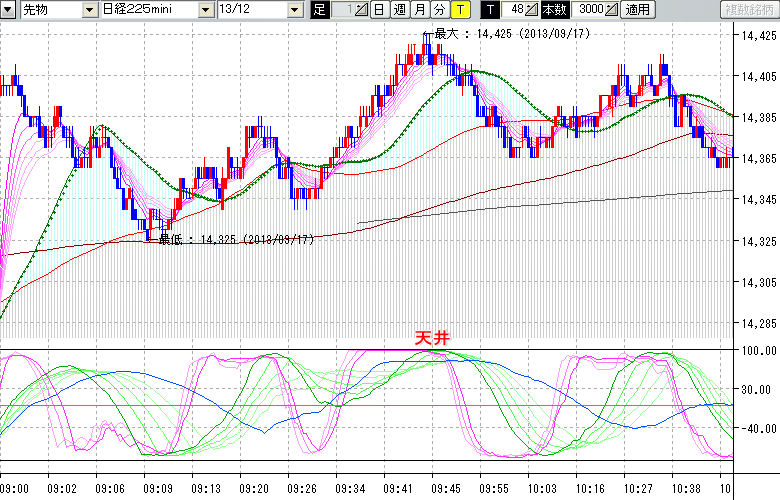
Task: Switch to 週 weekly timeframe
Action: [399, 9]
